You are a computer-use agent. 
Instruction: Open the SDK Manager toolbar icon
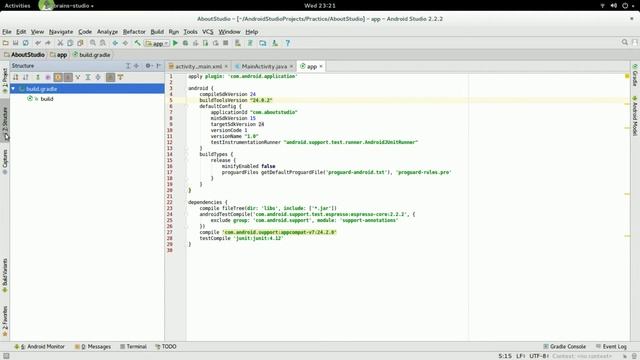click(275, 43)
